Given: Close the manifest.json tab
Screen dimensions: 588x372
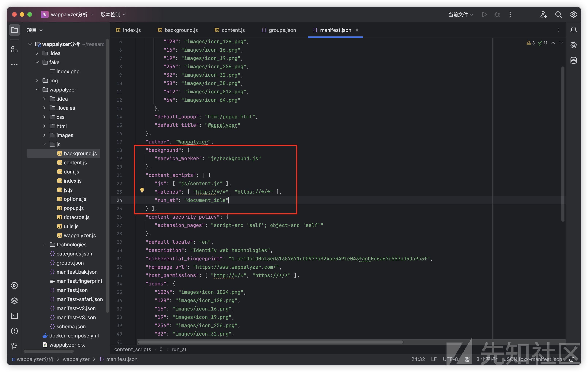Looking at the screenshot, I should (x=357, y=30).
